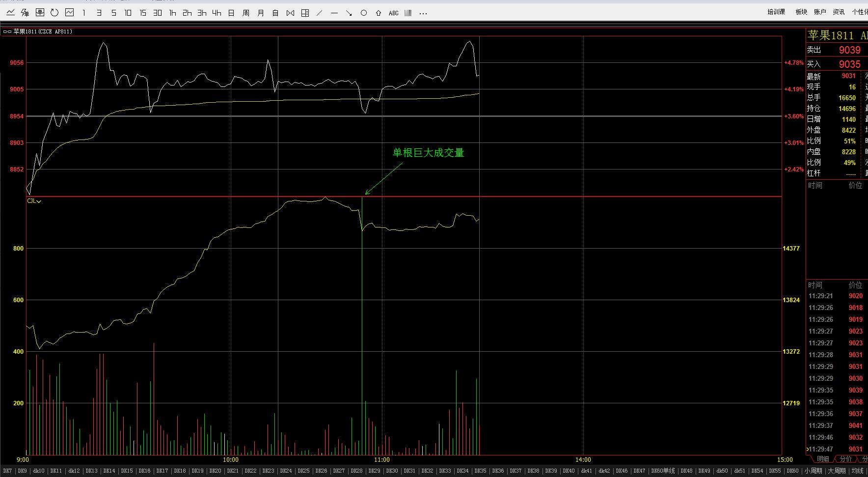This screenshot has height=477, width=868.
Task: Click the framed trend-line chart icon
Action: pyautogui.click(x=69, y=13)
